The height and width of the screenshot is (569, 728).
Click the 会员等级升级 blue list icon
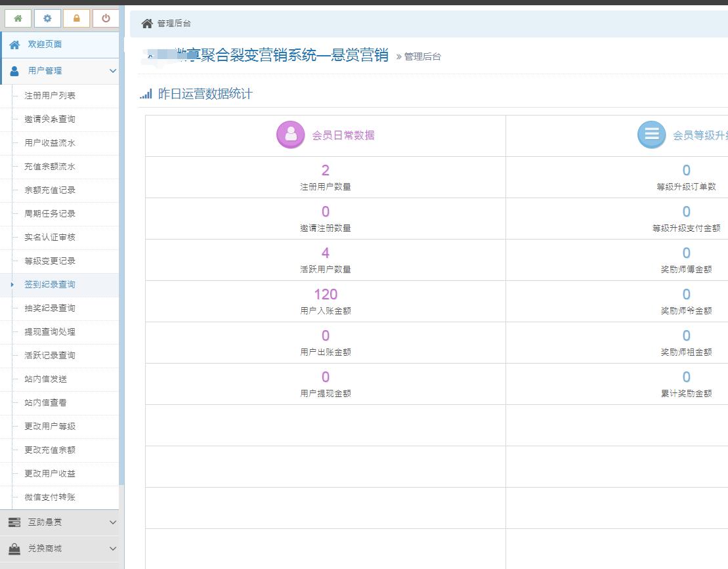pyautogui.click(x=651, y=134)
